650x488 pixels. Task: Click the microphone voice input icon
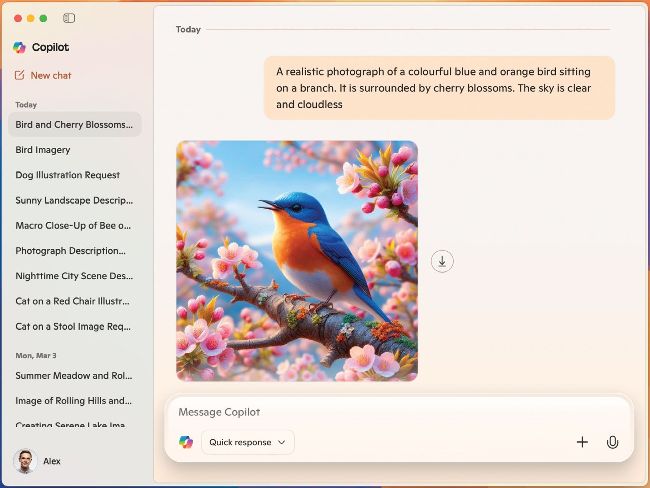tap(612, 442)
